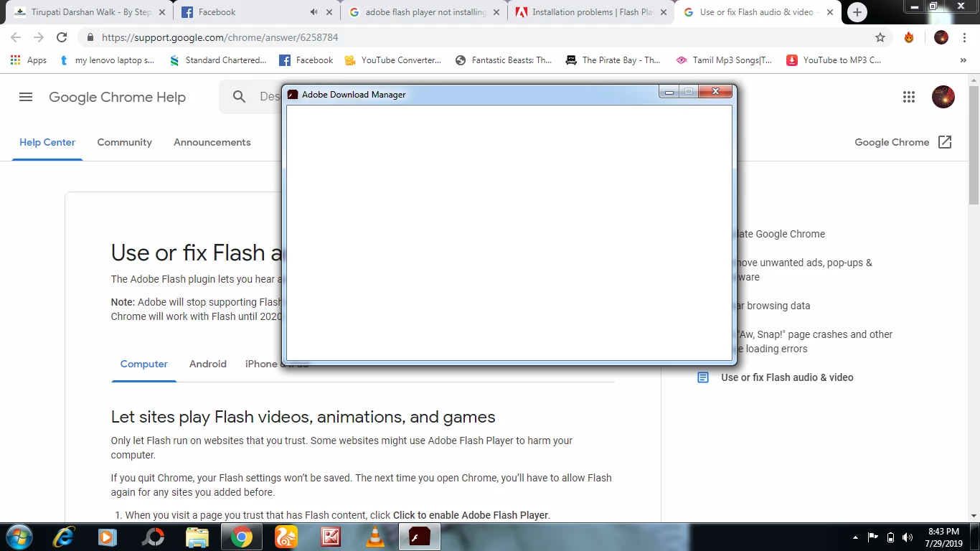Minimize the Adobe Download Manager window
The height and width of the screenshot is (551, 980).
pos(669,92)
